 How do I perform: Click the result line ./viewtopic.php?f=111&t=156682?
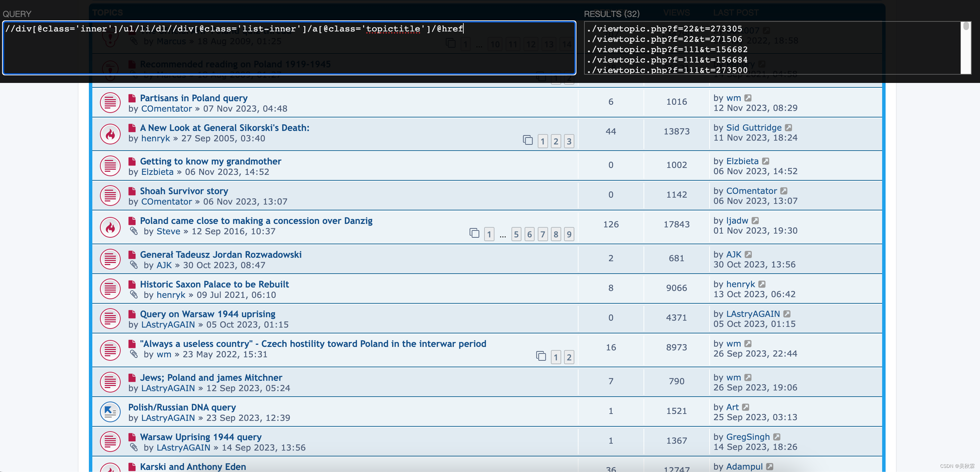point(667,49)
